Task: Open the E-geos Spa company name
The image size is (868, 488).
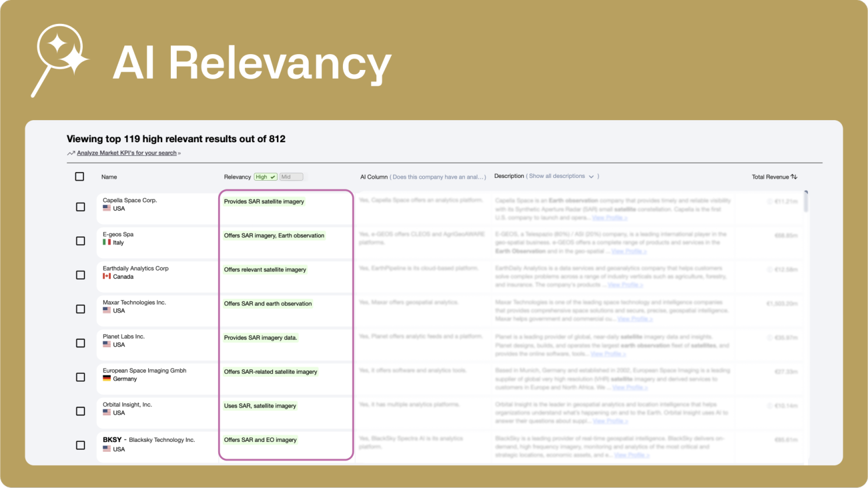Action: (x=118, y=234)
